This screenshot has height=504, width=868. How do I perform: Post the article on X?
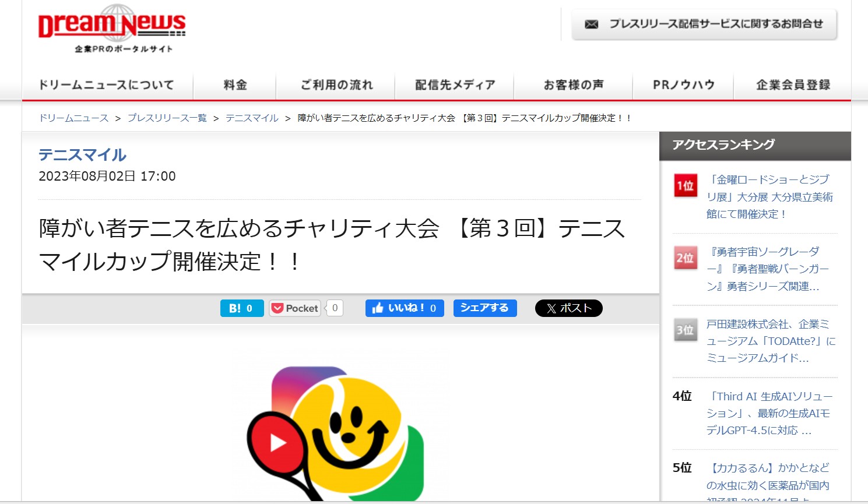[x=568, y=308]
